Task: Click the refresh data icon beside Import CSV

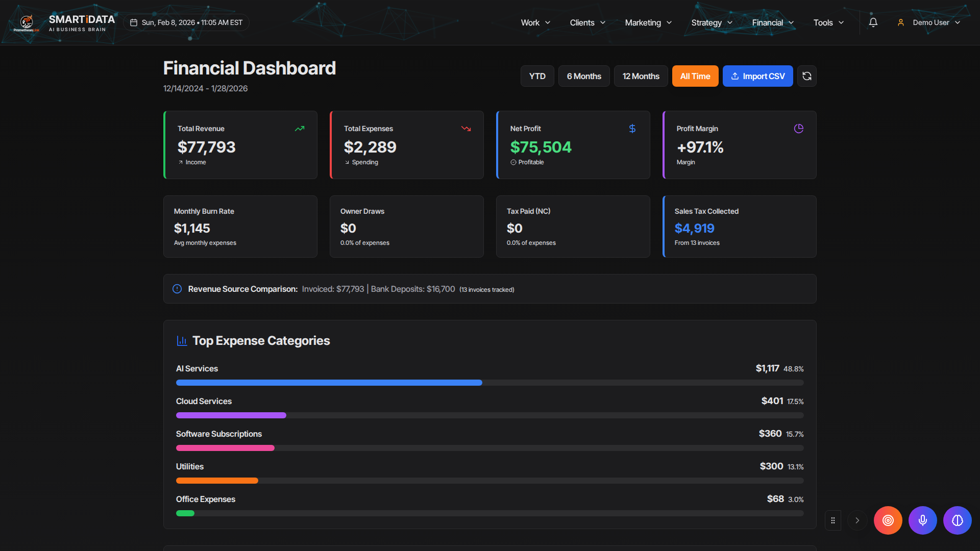Action: point(806,76)
